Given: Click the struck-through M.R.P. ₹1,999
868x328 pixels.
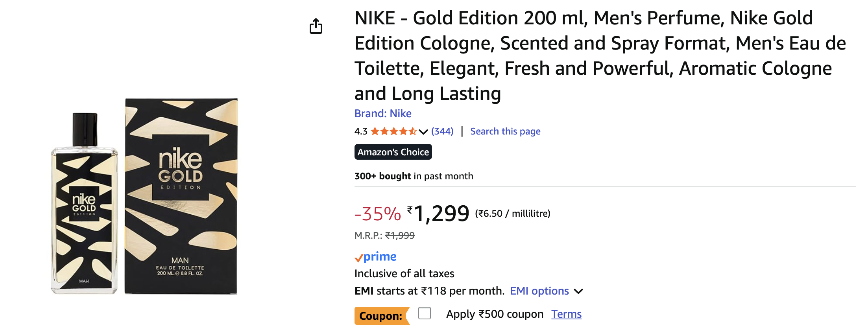Looking at the screenshot, I should pos(399,236).
